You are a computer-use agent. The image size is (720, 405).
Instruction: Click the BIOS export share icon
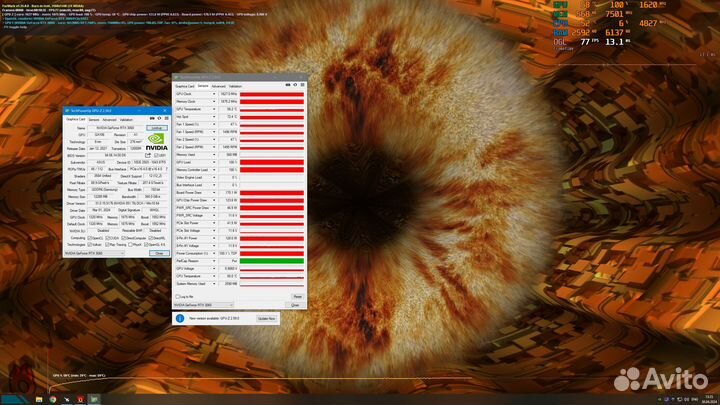148,156
